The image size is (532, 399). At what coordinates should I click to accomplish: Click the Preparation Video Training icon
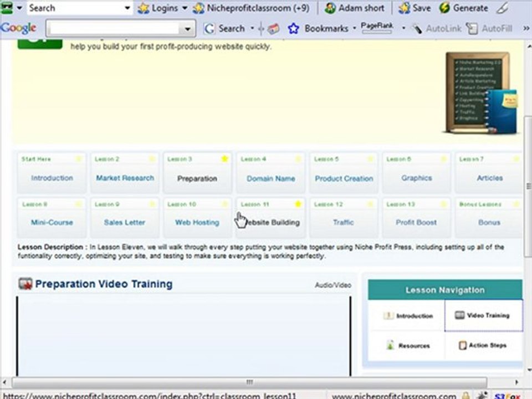25,284
